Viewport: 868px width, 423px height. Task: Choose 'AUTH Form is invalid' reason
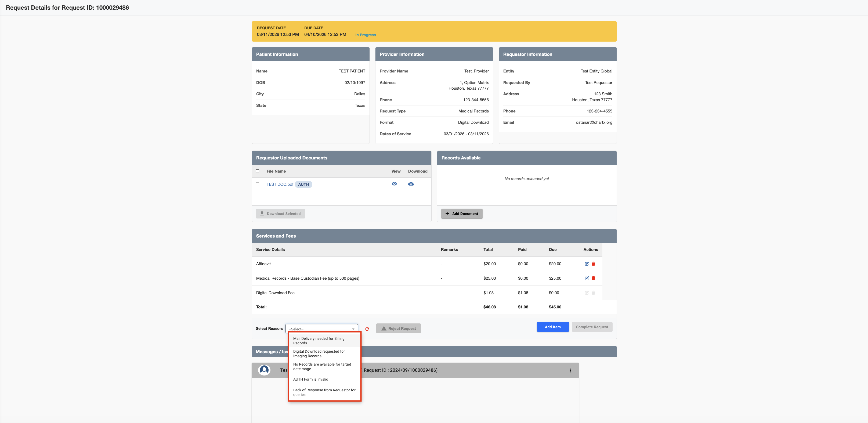pos(310,379)
